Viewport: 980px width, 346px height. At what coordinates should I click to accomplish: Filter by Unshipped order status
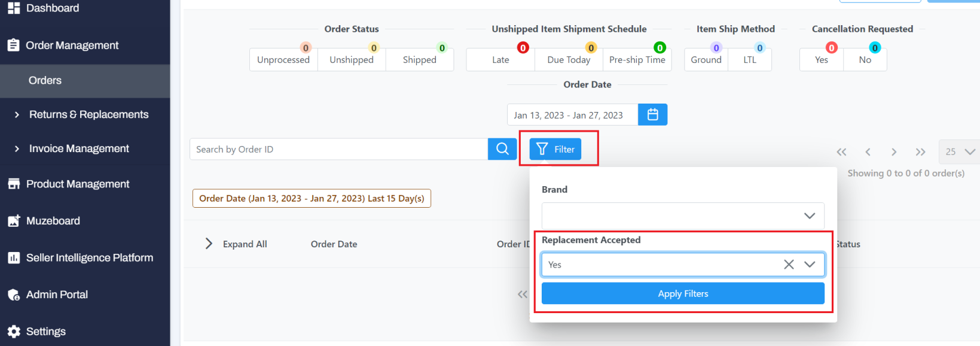pyautogui.click(x=352, y=60)
